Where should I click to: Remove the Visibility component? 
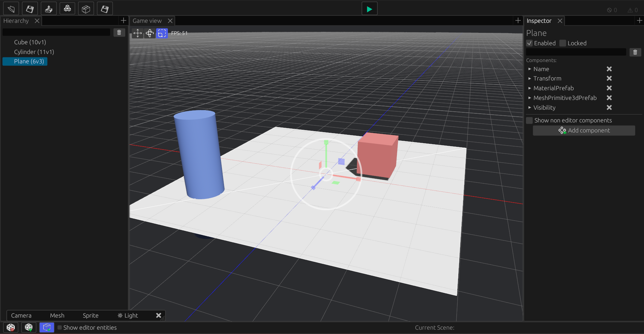pos(609,107)
